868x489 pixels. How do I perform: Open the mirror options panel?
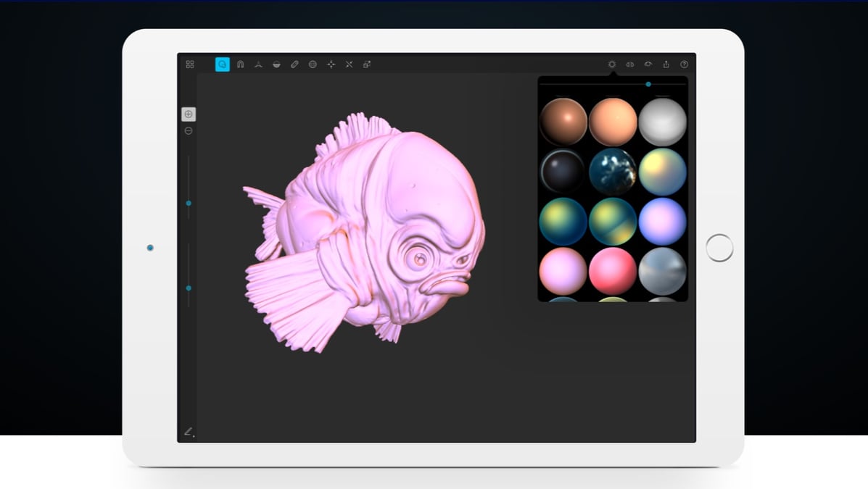point(629,64)
